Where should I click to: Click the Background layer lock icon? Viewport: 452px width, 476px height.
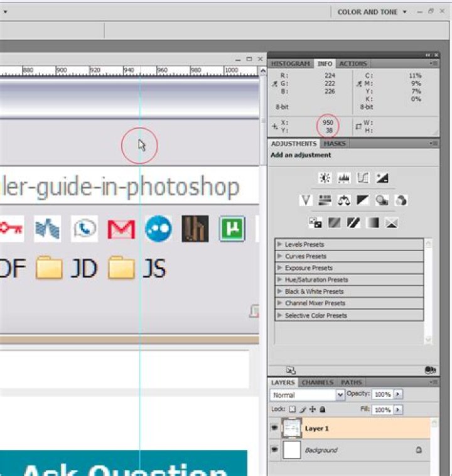click(x=419, y=450)
